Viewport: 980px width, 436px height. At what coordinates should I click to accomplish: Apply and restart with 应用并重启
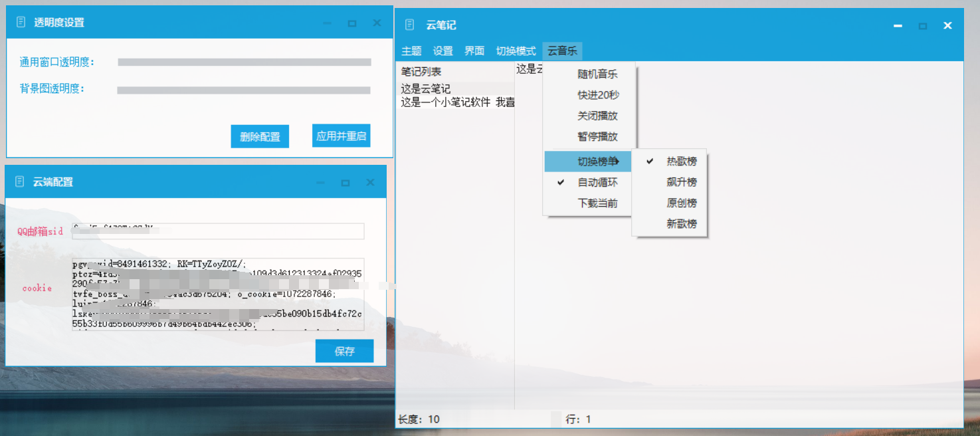pyautogui.click(x=341, y=136)
